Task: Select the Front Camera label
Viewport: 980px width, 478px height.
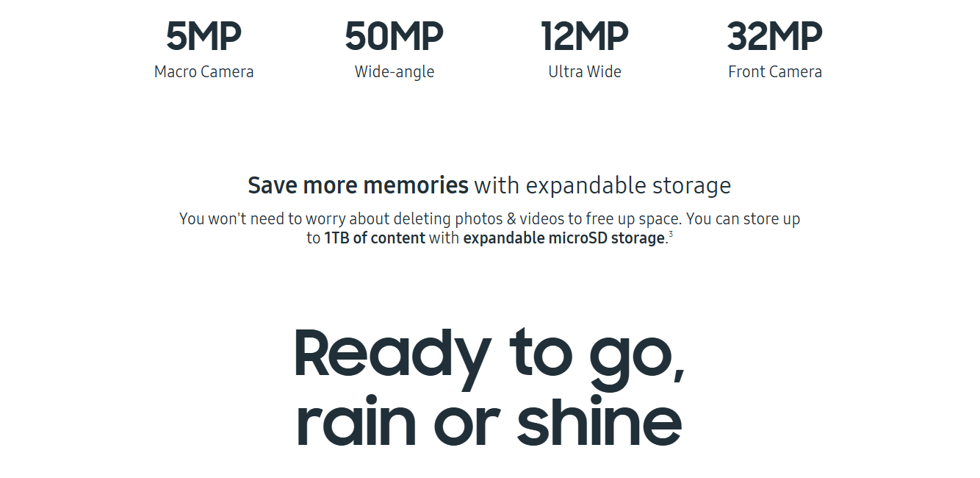Action: point(775,72)
